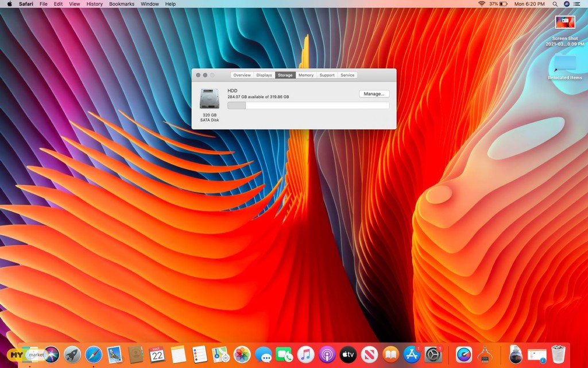Click the Manage... button
588x368 pixels.
[x=374, y=94]
